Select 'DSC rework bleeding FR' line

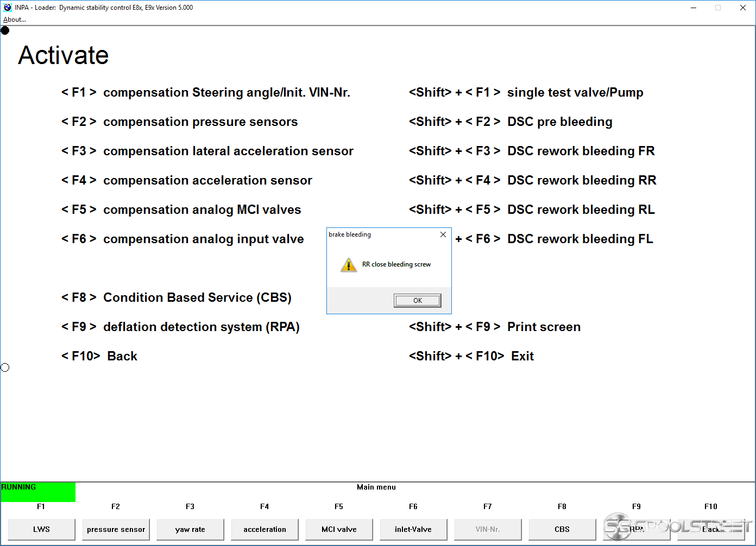532,151
